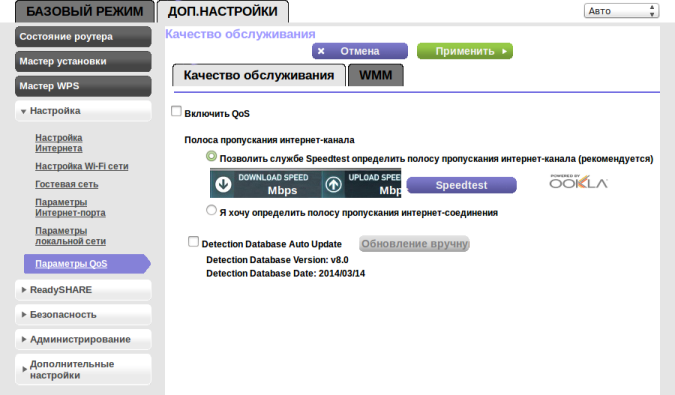Click the Ookla logo

click(578, 182)
